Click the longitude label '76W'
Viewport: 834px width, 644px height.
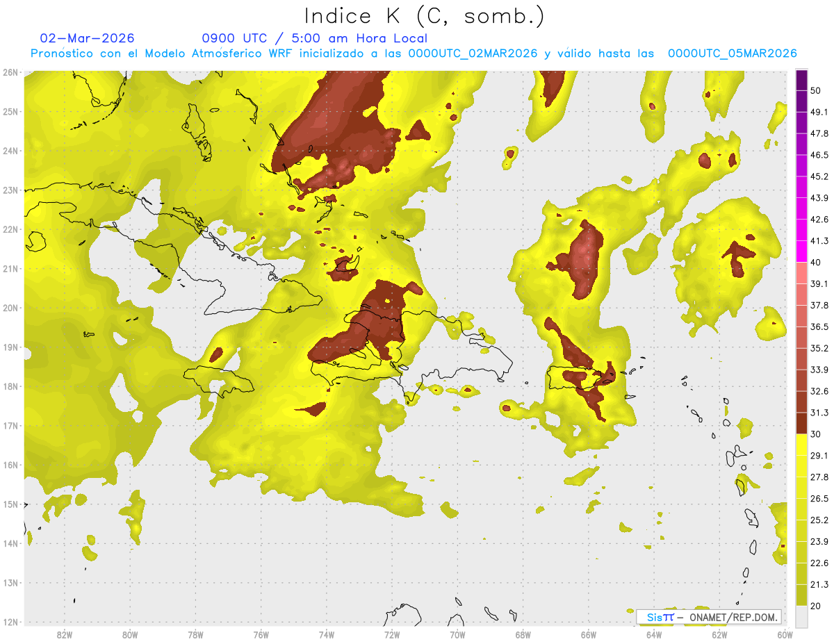261,634
